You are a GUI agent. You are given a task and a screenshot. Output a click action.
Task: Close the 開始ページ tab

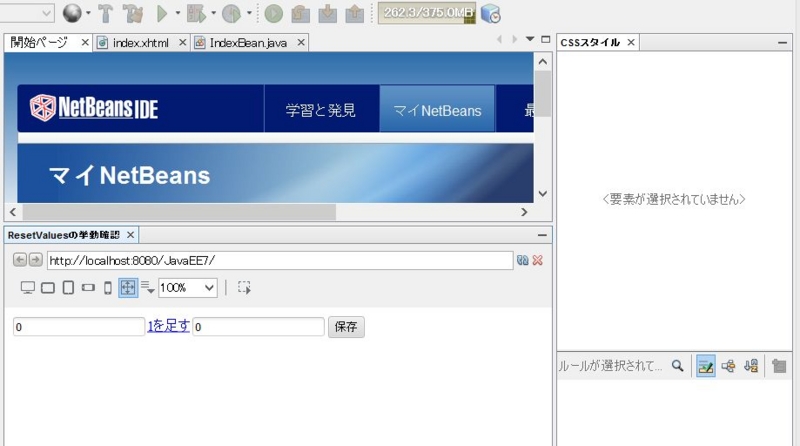pyautogui.click(x=85, y=43)
